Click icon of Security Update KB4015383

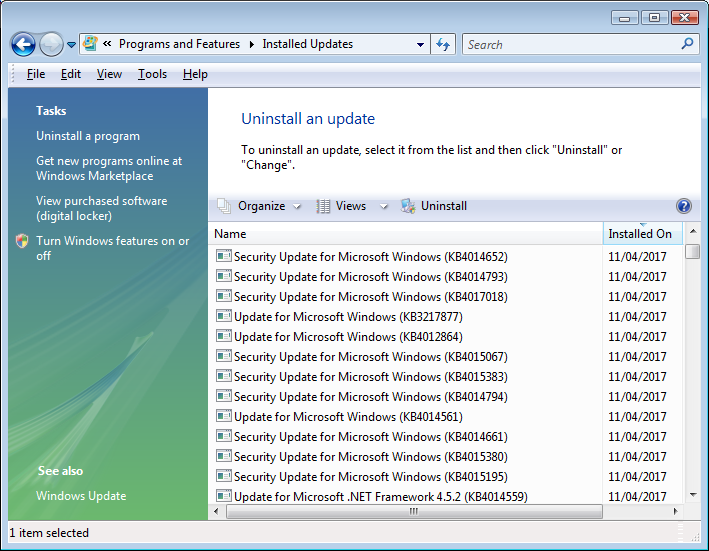[x=224, y=376]
